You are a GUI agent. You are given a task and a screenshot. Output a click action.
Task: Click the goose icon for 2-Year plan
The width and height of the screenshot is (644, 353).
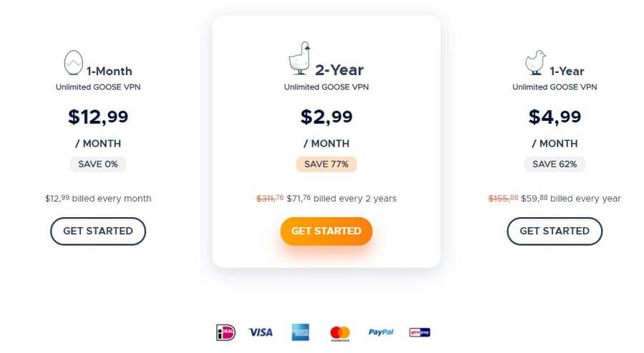tap(300, 58)
